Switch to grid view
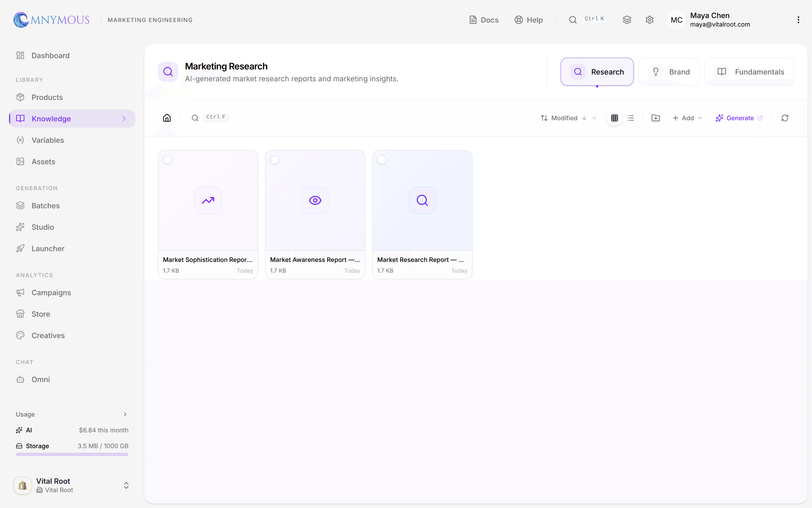 [614, 118]
